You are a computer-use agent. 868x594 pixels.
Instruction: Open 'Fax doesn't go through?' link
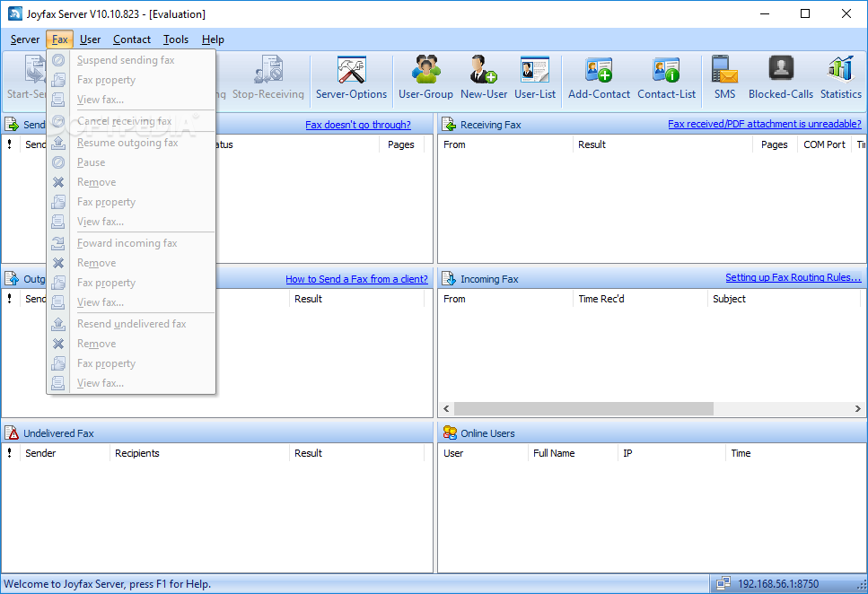[x=358, y=125]
